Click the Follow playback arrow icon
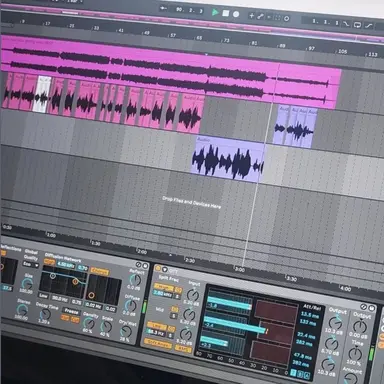Viewport: 384px width, 384px height. point(163,8)
